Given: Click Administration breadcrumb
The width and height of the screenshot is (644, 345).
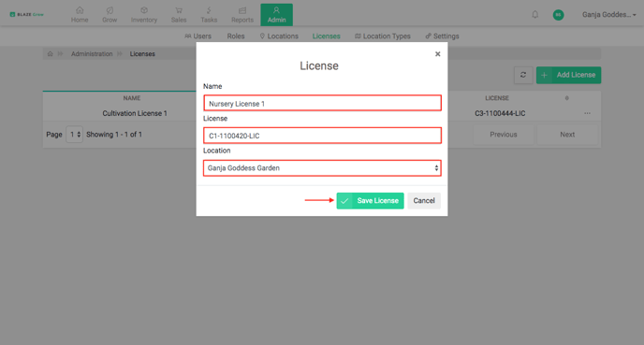Looking at the screenshot, I should click(92, 53).
